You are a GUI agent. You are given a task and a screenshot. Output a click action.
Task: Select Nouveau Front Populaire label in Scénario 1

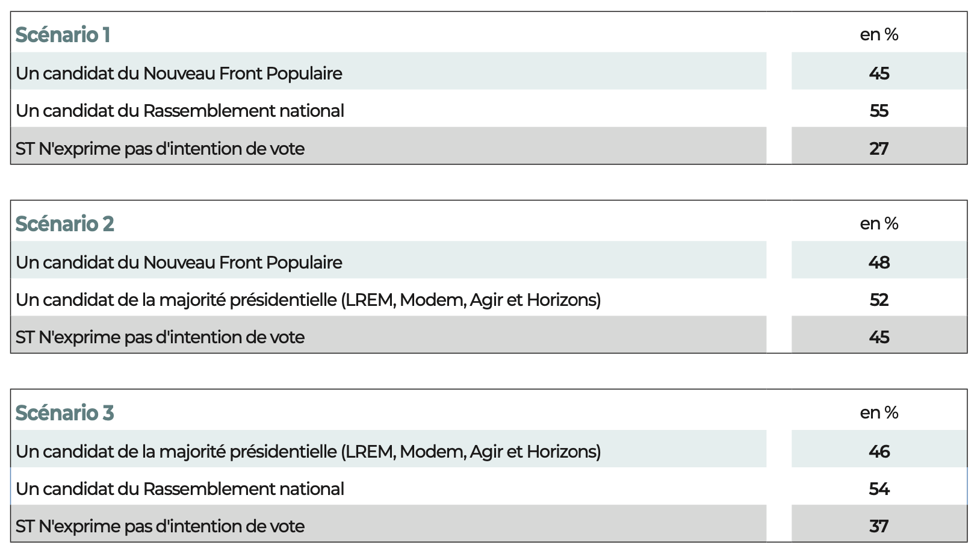coord(179,73)
